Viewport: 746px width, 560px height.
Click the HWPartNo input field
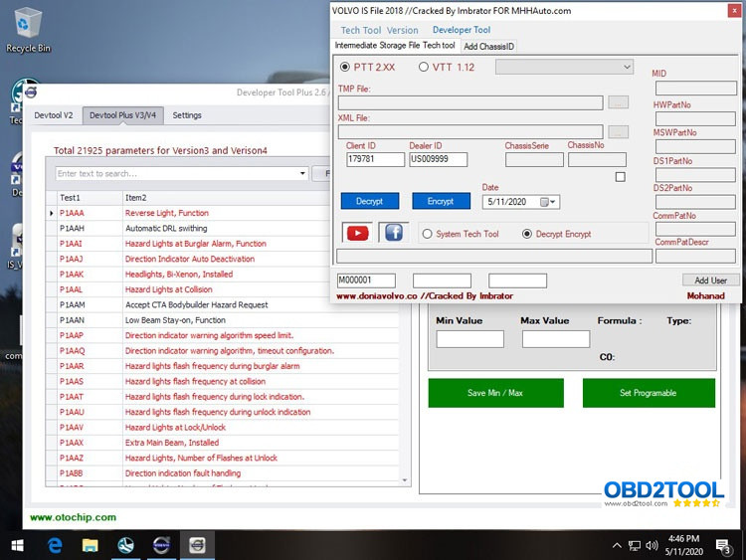tap(695, 118)
